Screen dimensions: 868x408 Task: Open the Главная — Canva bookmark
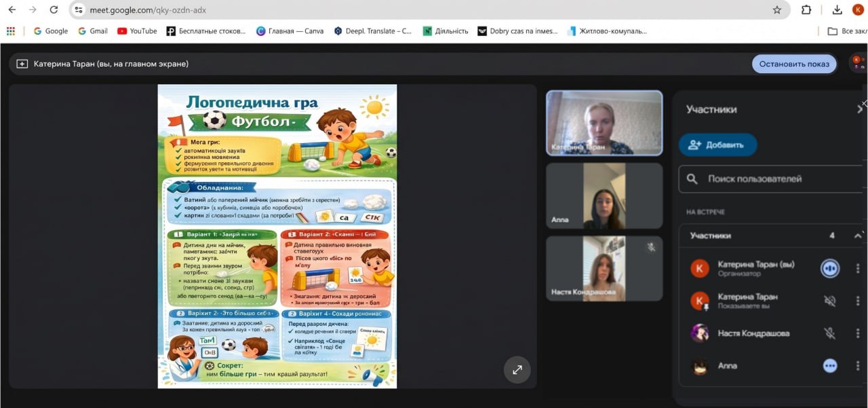pyautogui.click(x=290, y=31)
